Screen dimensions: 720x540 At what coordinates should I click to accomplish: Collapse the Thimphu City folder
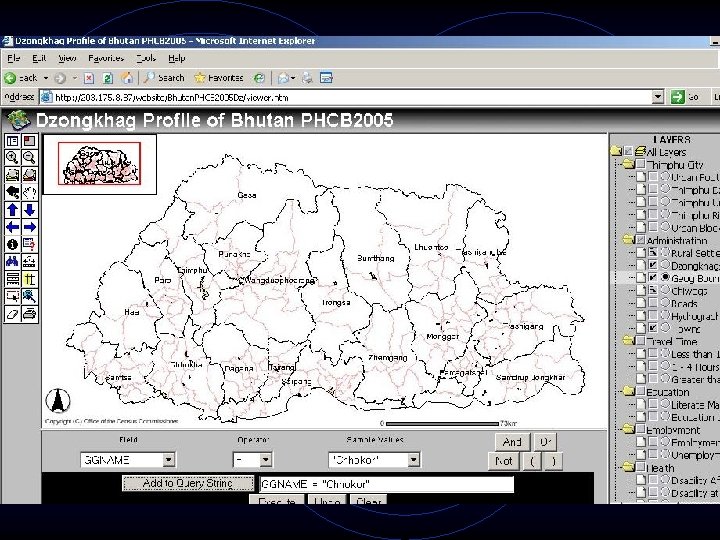click(x=628, y=164)
